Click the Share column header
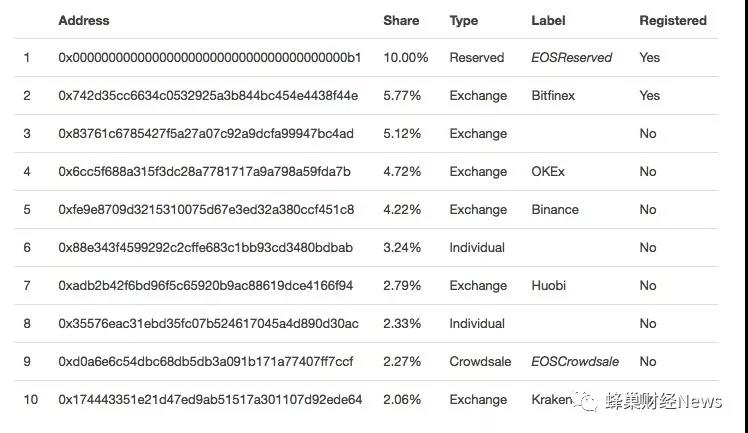The image size is (748, 433). [x=401, y=21]
